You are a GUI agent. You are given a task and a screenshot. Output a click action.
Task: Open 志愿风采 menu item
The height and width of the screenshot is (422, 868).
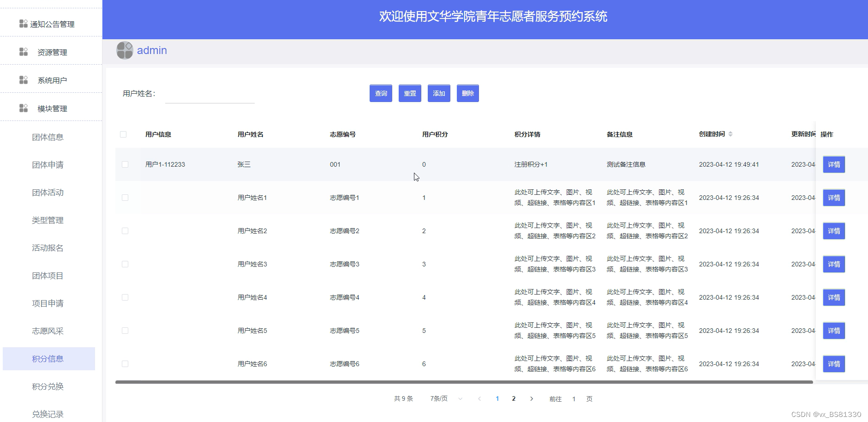[x=48, y=331]
